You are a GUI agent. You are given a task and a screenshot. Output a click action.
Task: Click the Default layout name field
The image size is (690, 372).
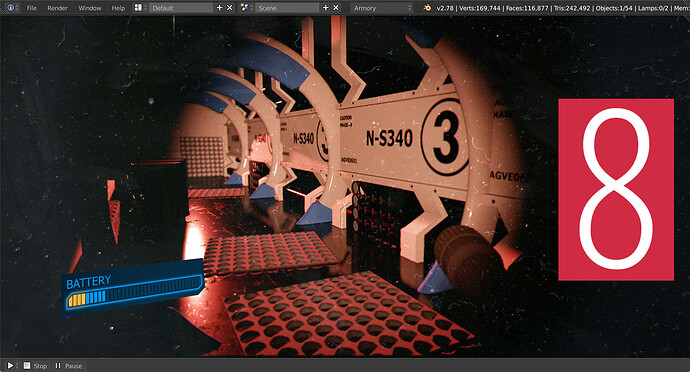181,7
